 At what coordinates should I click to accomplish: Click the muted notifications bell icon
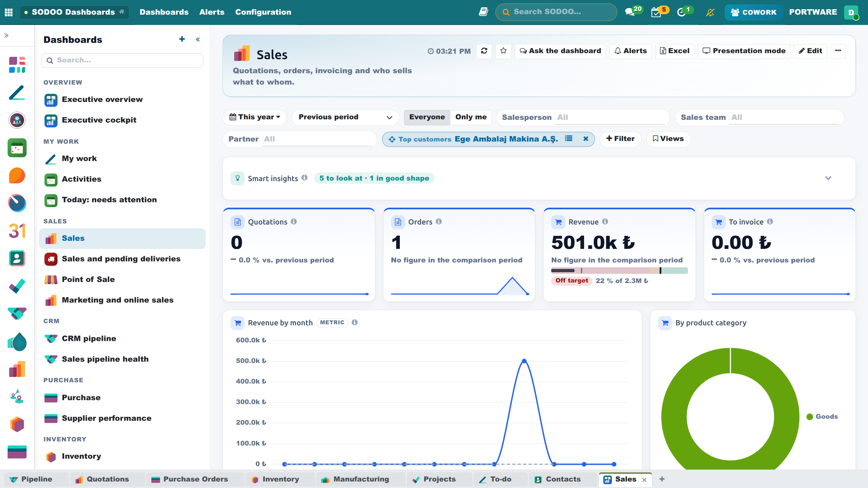point(710,12)
